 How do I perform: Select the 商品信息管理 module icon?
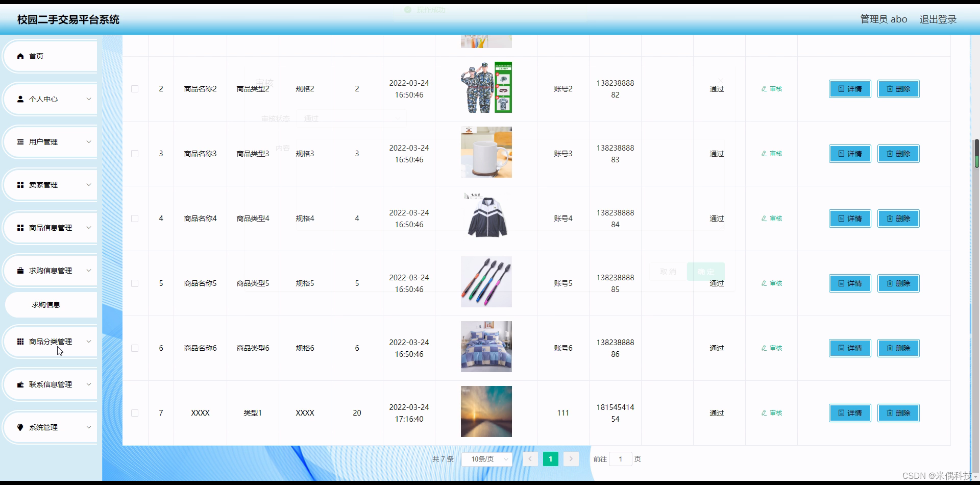[x=20, y=228]
